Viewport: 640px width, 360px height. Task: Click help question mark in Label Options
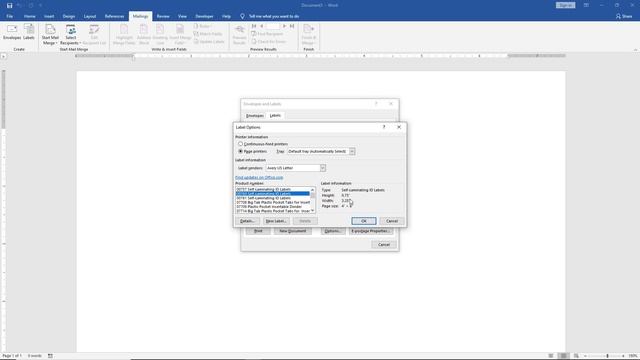pos(384,127)
